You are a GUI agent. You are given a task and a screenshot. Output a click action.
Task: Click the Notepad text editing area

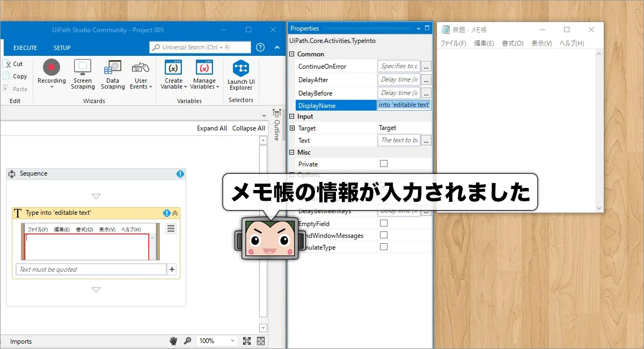click(x=516, y=130)
